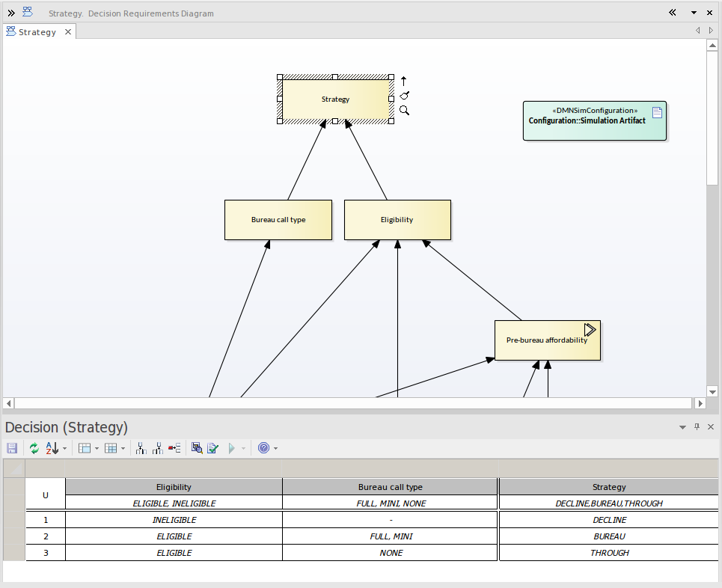
Task: Click the first merge-cells branching icon
Action: tap(141, 448)
